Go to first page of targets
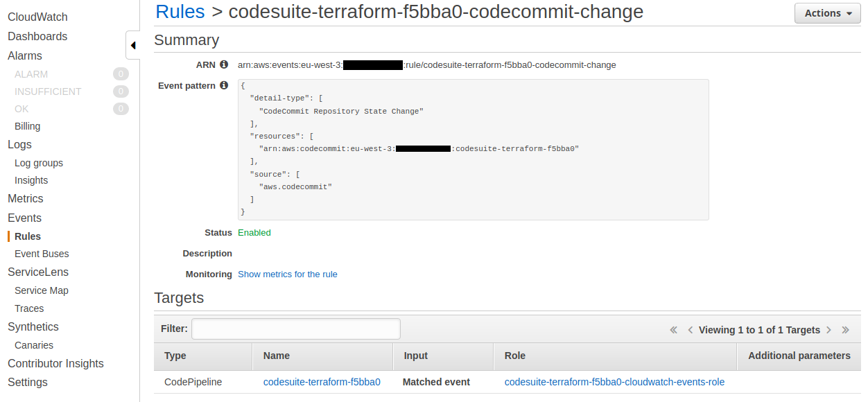Image resolution: width=868 pixels, height=402 pixels. (673, 330)
